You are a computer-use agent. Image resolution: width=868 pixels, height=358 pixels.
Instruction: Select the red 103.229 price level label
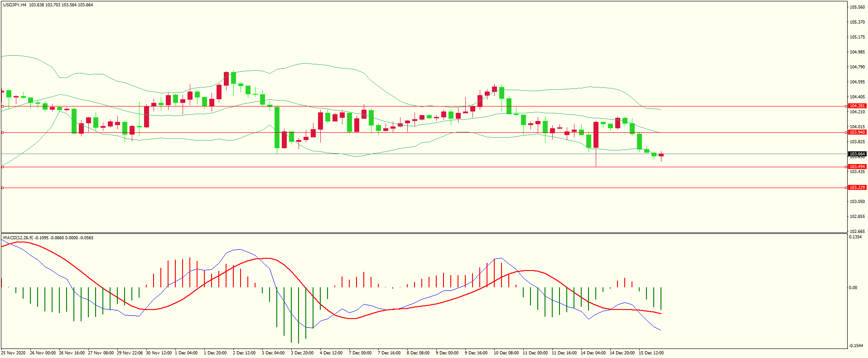[x=857, y=188]
